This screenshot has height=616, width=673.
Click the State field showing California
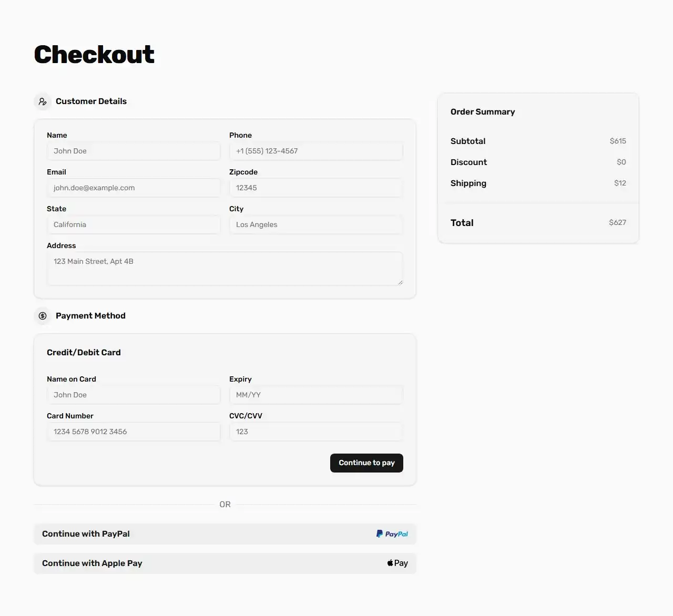[x=134, y=224]
